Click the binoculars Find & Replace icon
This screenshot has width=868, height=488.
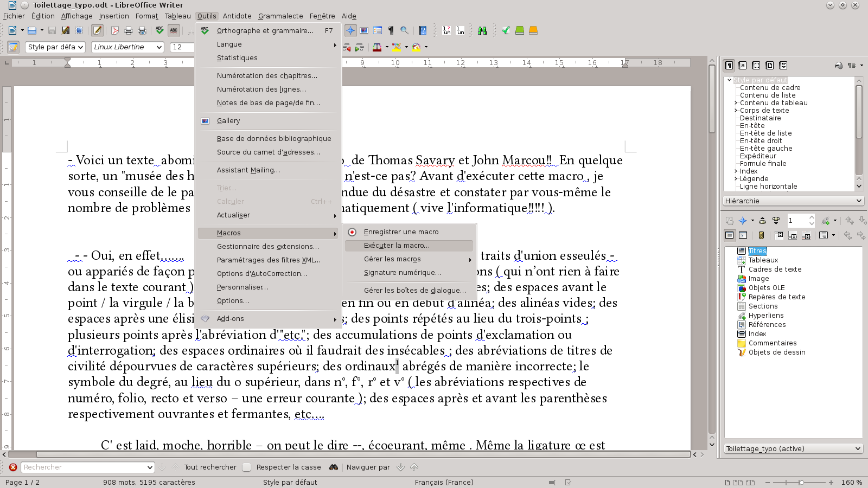(x=482, y=31)
